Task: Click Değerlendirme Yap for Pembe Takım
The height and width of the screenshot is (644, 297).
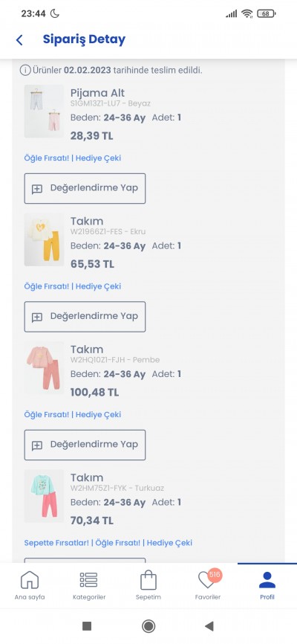Action: point(85,445)
